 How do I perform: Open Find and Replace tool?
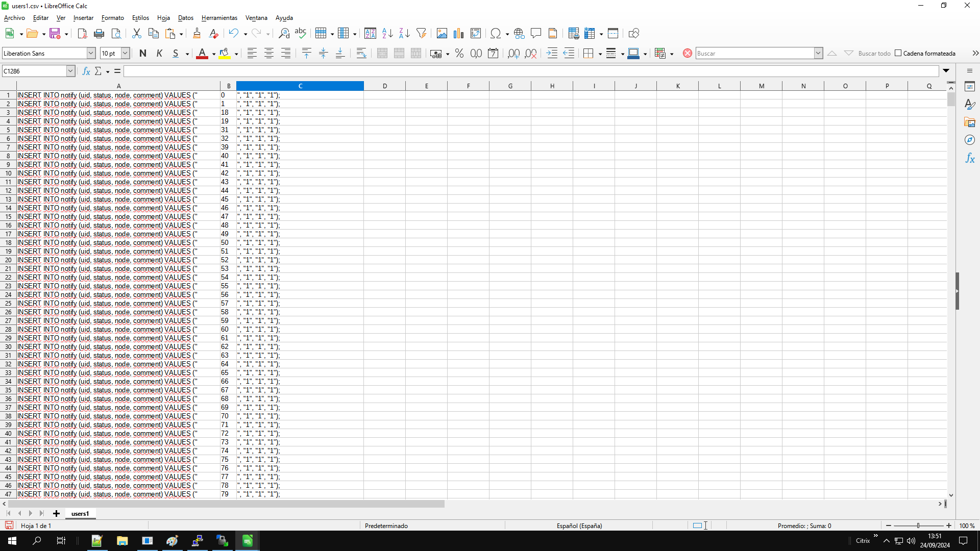pos(284,34)
